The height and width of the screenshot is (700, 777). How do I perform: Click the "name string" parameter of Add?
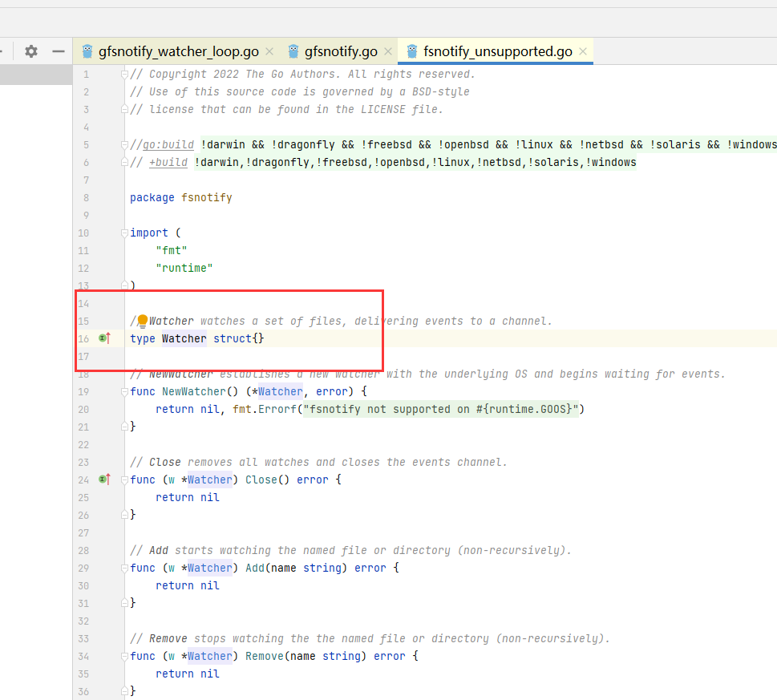click(306, 568)
